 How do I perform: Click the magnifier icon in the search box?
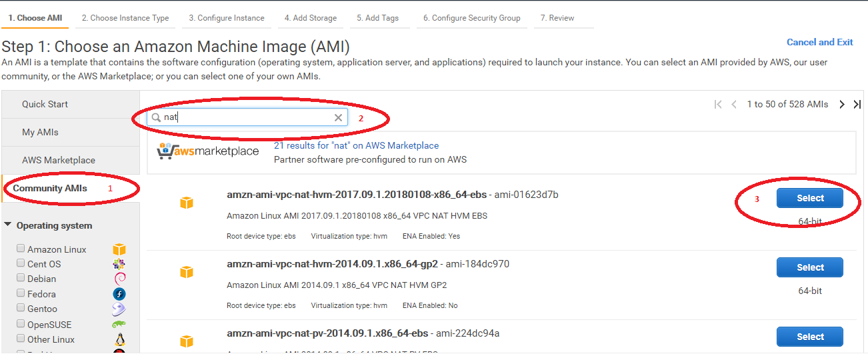(156, 117)
